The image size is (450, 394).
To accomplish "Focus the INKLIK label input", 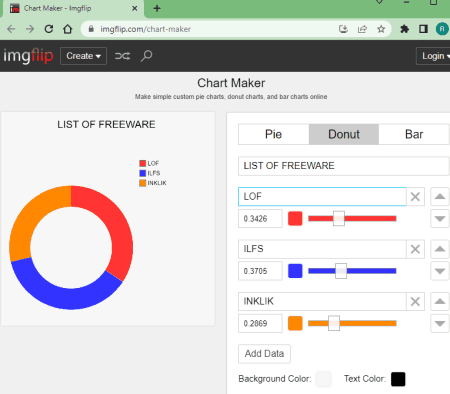I will point(322,301).
